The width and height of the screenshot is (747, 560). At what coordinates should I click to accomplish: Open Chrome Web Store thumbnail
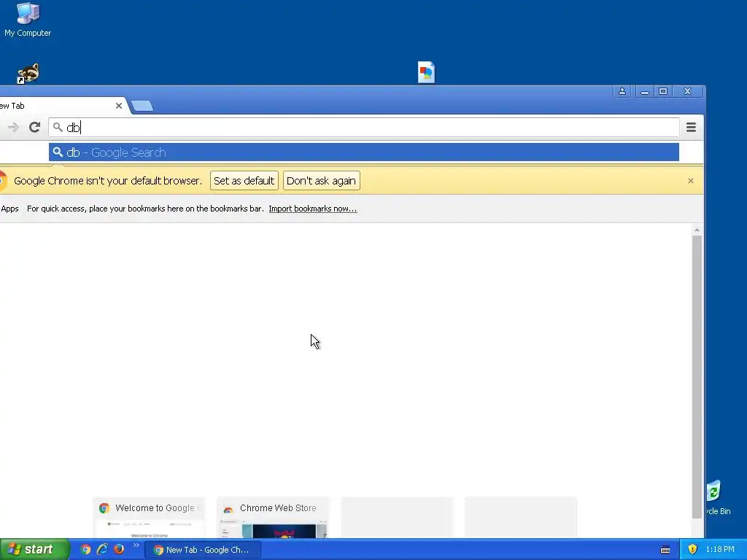(273, 518)
